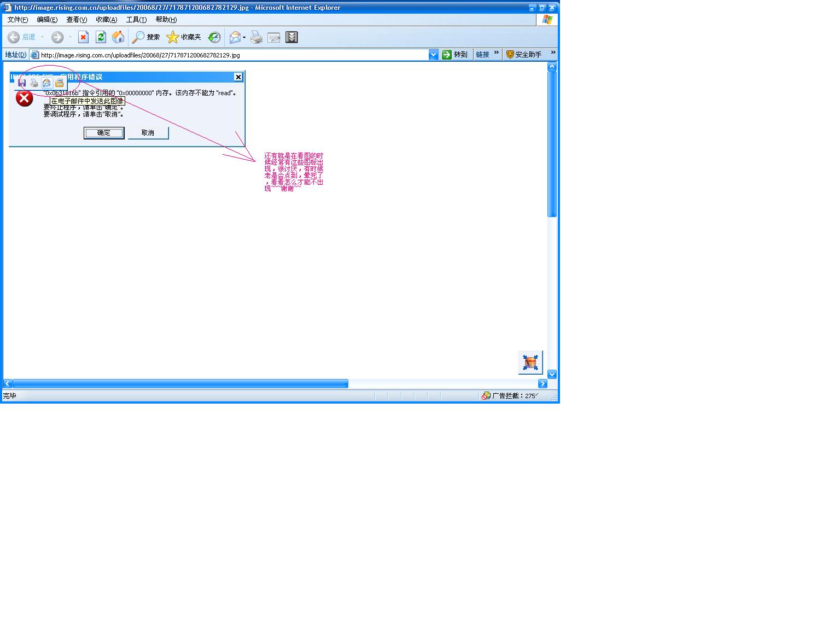Close the Internet Explorer window
Screen dimensions: 840x630
point(552,8)
